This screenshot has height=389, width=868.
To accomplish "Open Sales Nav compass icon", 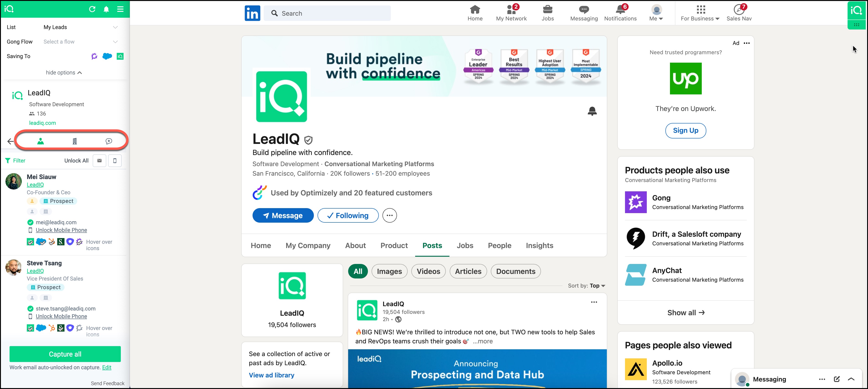I will (739, 13).
